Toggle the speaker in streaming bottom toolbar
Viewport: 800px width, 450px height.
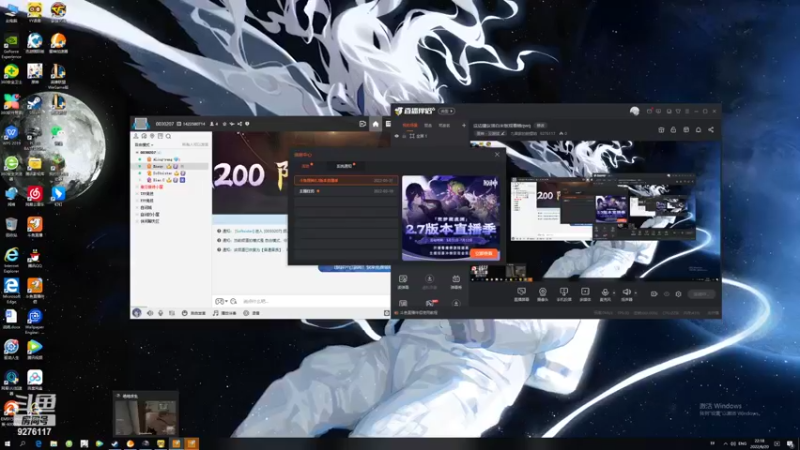[626, 294]
